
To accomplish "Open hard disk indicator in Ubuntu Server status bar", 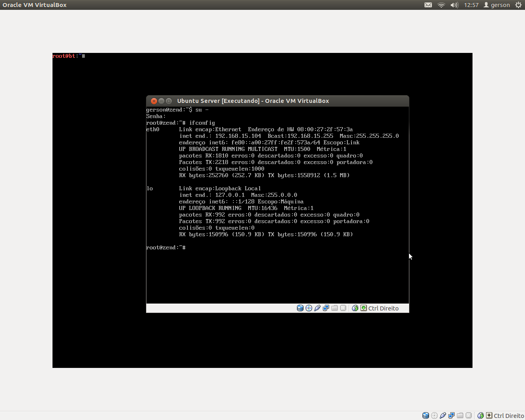I will [x=300, y=308].
